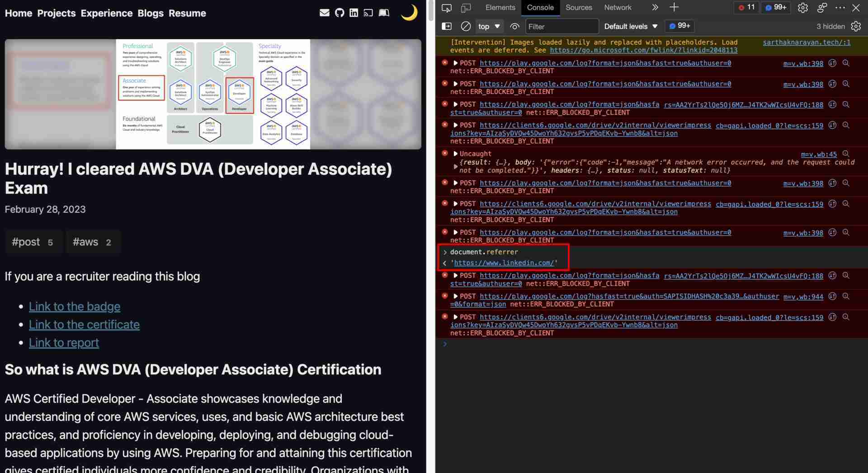Open the go.microsoft.com fwlink URL in warning
868x473 pixels.
tap(643, 50)
